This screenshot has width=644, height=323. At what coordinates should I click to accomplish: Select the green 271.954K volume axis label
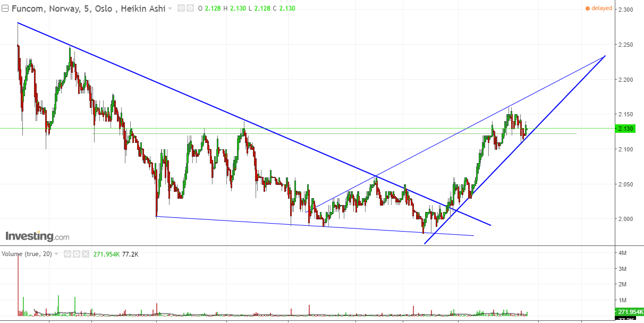pos(629,312)
